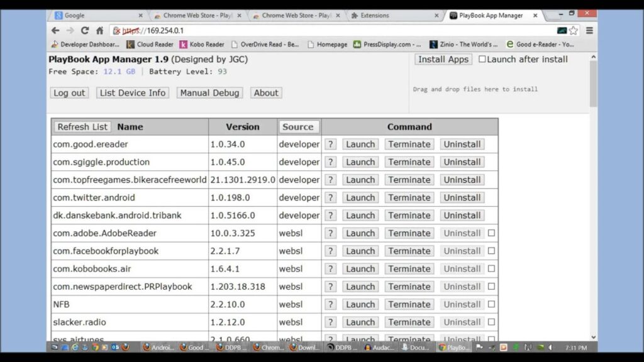The image size is (644, 362).
Task: Open Good e-Reader bookmark
Action: coord(540,45)
